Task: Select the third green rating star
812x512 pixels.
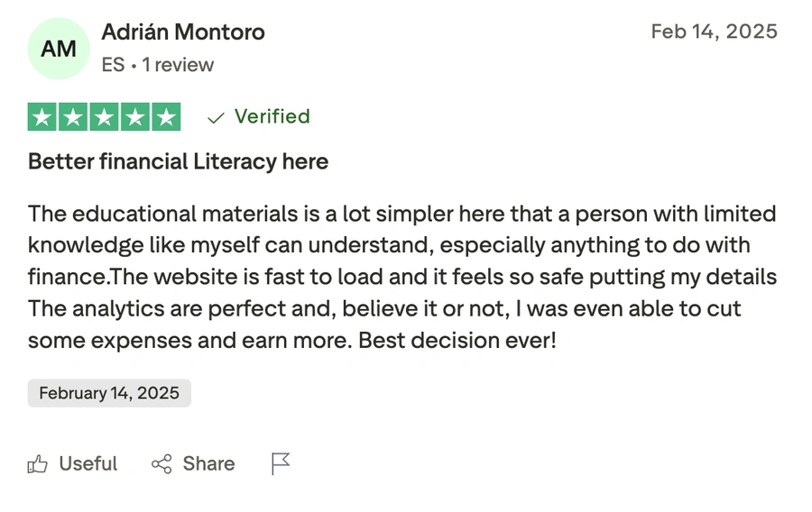Action: (x=104, y=117)
